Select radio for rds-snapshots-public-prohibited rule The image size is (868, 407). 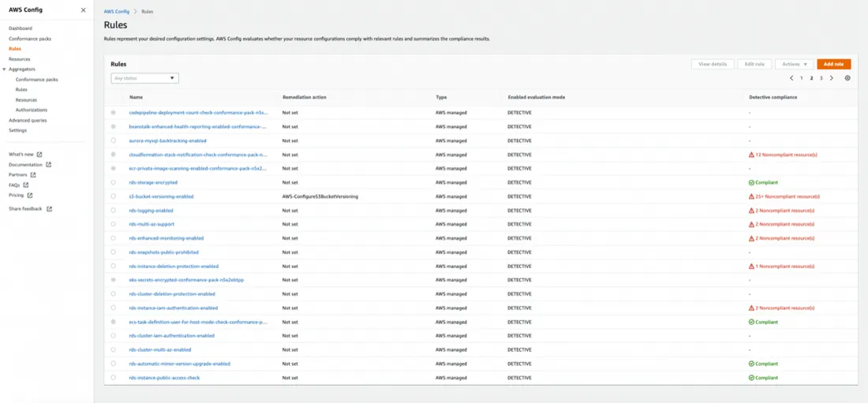click(x=114, y=252)
